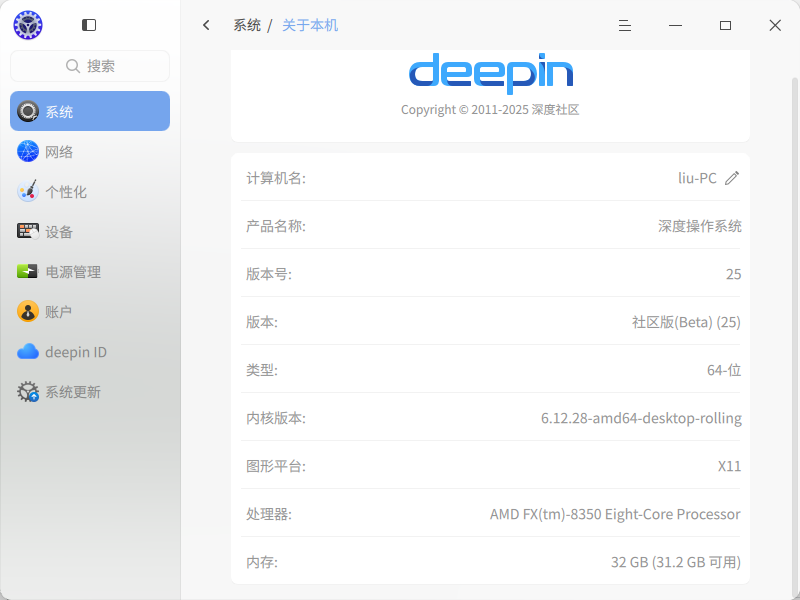800x600 pixels.
Task: Open the 账户 settings section
Action: click(x=90, y=312)
